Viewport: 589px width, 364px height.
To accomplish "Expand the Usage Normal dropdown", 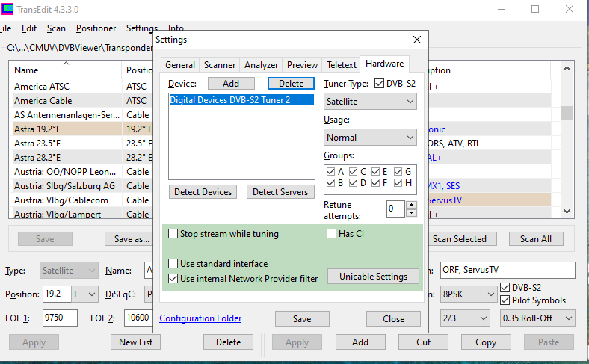I will 370,138.
